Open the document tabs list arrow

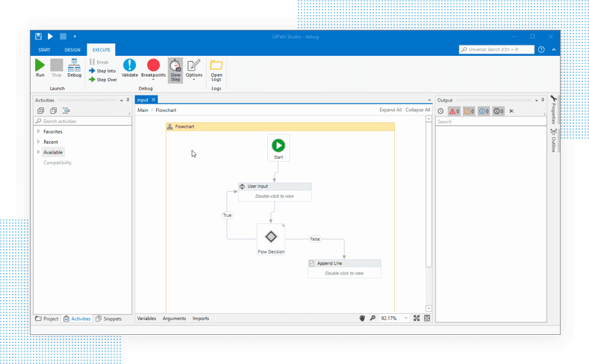pos(429,100)
